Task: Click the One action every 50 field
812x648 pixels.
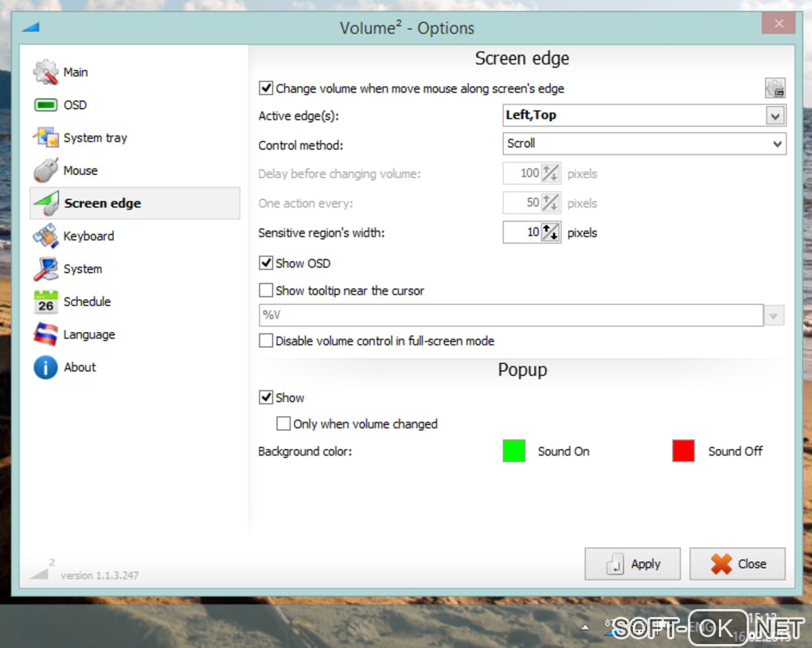Action: 522,202
